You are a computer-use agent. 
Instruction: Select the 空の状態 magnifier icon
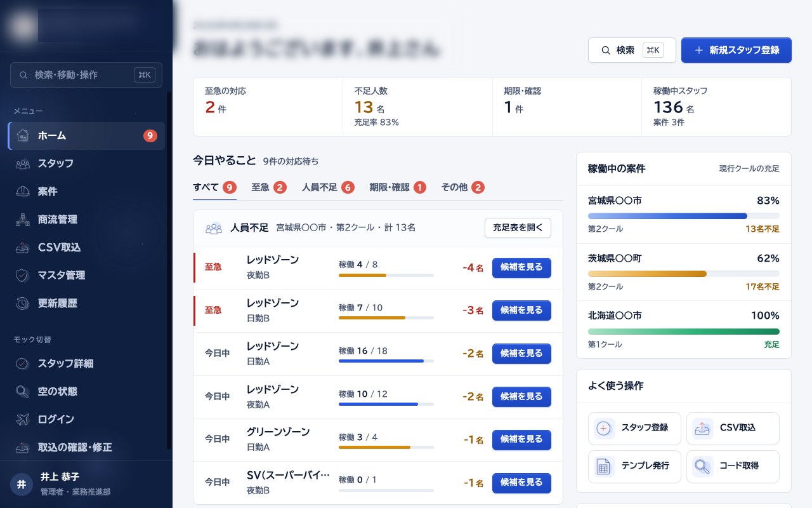click(x=23, y=391)
